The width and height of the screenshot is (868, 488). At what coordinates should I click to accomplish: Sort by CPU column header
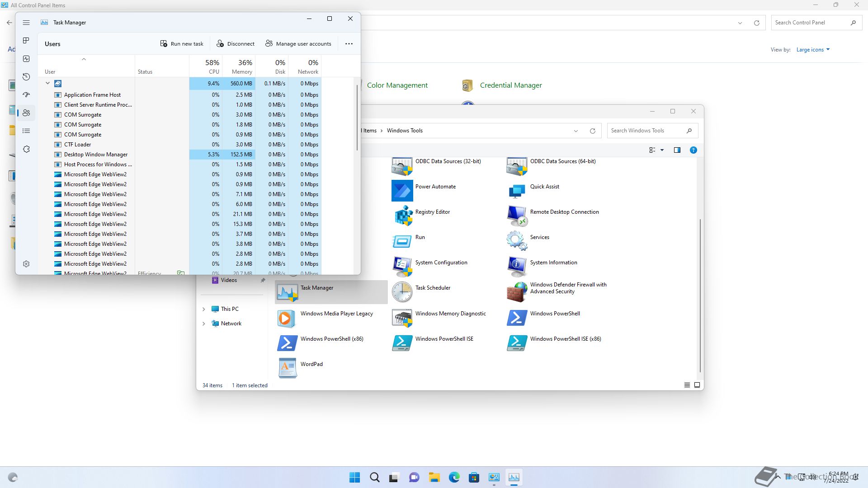[x=206, y=66]
